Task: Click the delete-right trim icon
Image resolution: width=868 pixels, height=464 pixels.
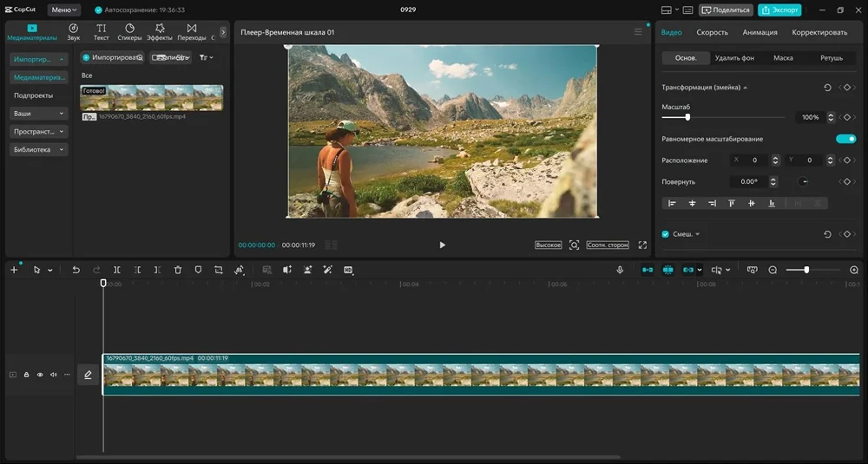Action: (x=157, y=270)
